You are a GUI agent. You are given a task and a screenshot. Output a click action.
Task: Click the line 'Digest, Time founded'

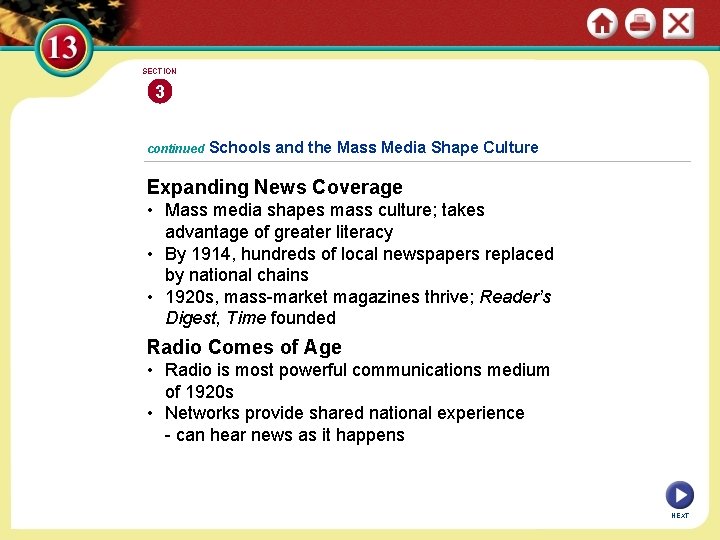coord(251,318)
